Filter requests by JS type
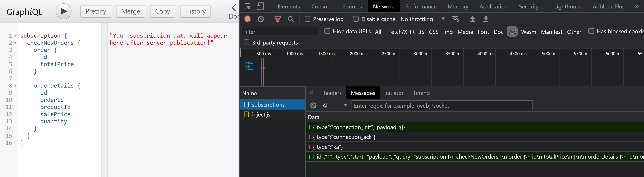 [x=422, y=32]
